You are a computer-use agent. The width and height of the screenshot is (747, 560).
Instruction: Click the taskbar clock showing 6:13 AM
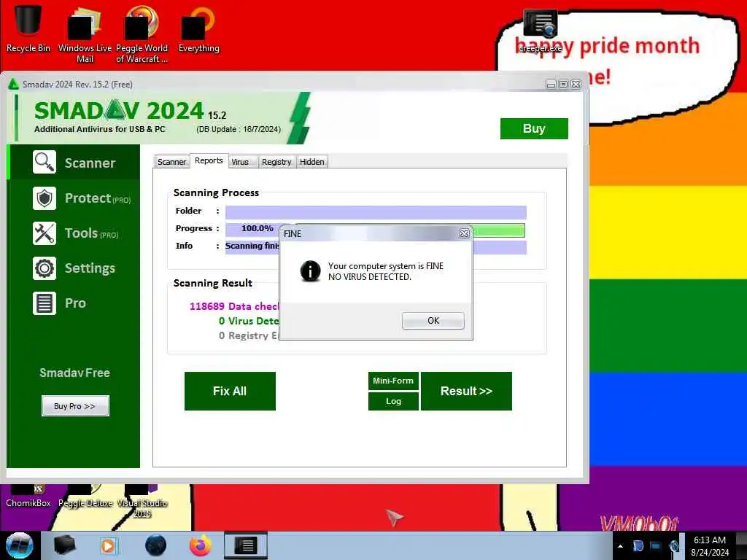click(710, 545)
